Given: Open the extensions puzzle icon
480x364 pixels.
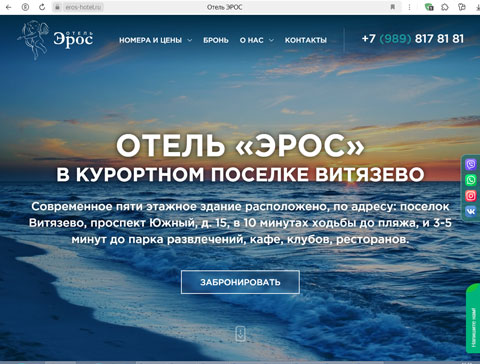Looking at the screenshot, I should coord(445,7).
